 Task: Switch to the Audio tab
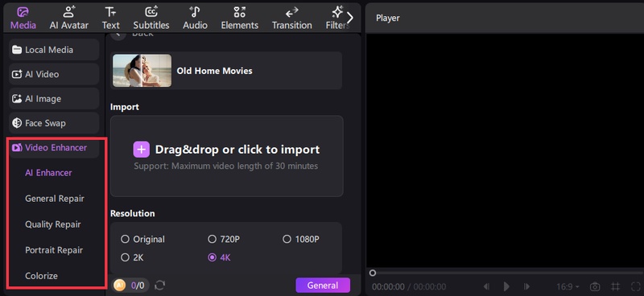195,18
